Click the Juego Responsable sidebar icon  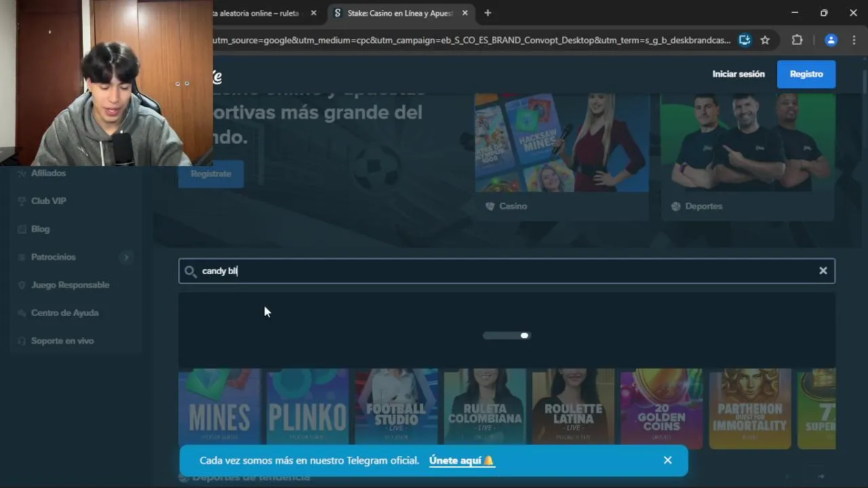pos(22,285)
